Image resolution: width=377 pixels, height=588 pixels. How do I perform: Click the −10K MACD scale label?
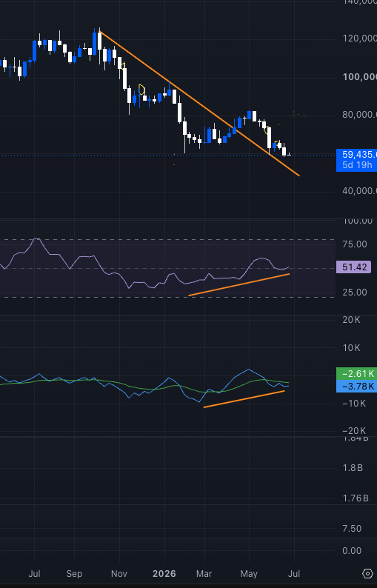point(353,404)
